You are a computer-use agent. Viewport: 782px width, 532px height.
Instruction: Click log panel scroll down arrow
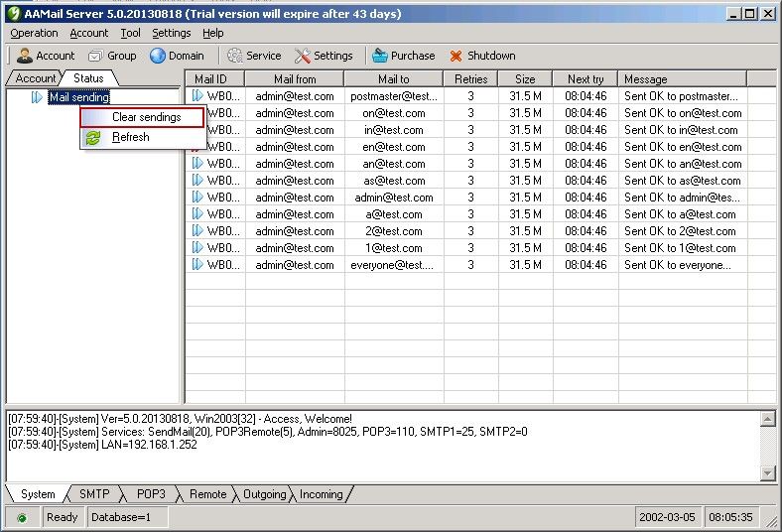768,472
